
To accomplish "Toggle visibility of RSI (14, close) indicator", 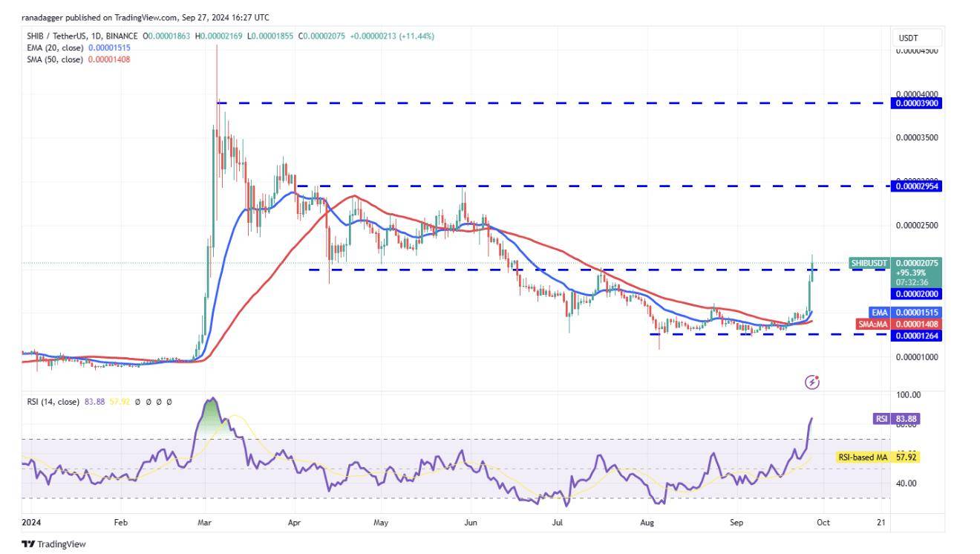I will (x=52, y=402).
